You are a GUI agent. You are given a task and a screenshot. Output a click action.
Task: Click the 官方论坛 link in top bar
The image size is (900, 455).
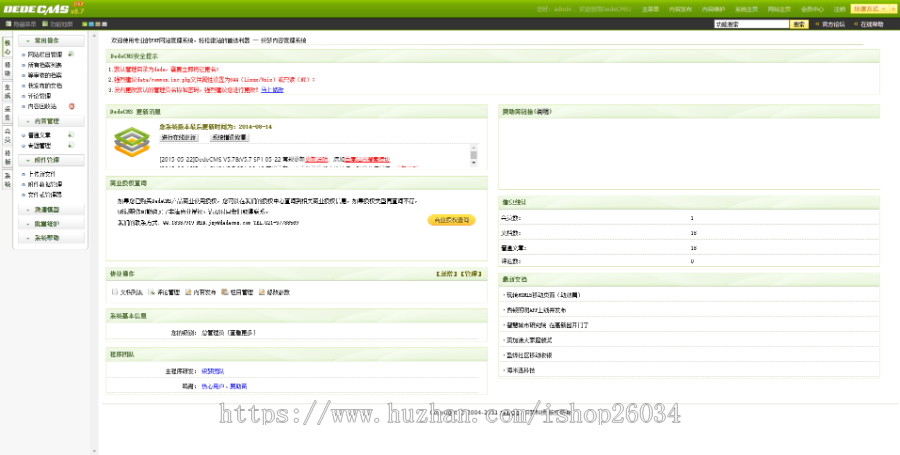832,24
